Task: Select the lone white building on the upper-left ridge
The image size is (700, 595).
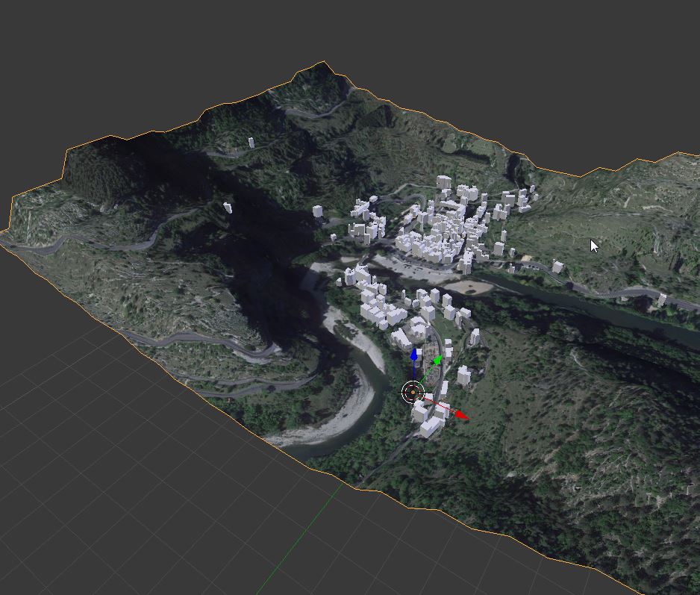Action: 251,142
